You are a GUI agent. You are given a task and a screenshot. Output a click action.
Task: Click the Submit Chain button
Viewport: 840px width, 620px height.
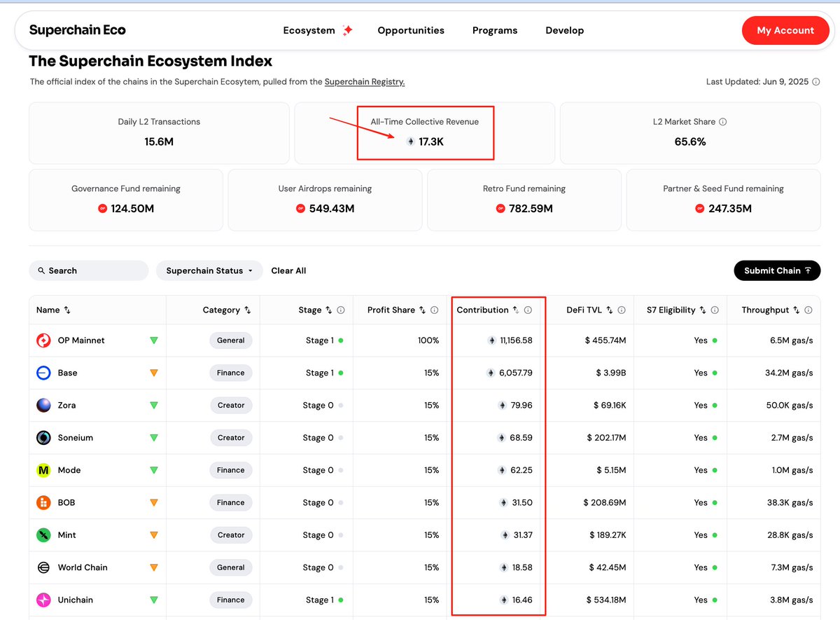pyautogui.click(x=777, y=270)
